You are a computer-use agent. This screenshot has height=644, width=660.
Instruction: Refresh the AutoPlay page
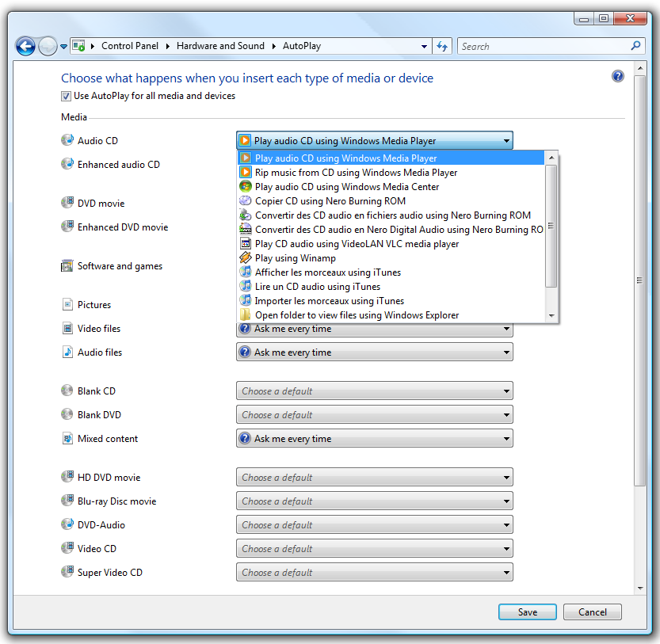point(442,46)
